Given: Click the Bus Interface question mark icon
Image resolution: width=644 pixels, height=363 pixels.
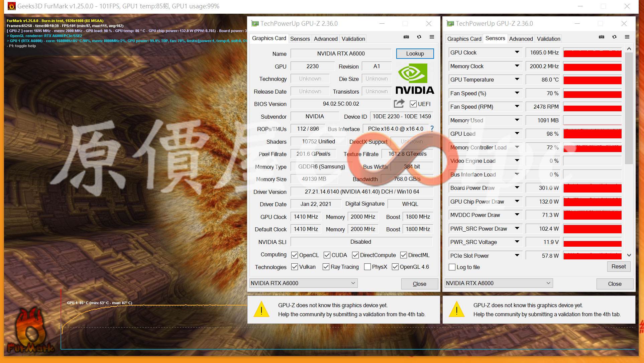Looking at the screenshot, I should 432,129.
